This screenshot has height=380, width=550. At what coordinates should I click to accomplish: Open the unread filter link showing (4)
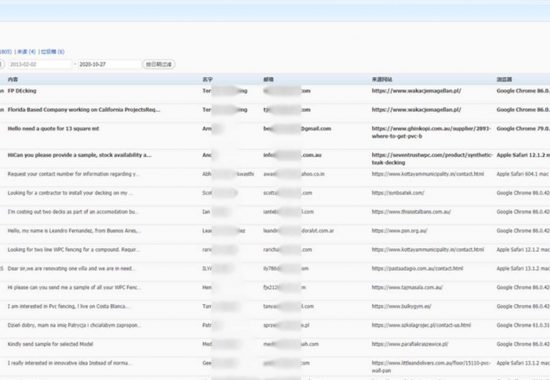tap(26, 52)
